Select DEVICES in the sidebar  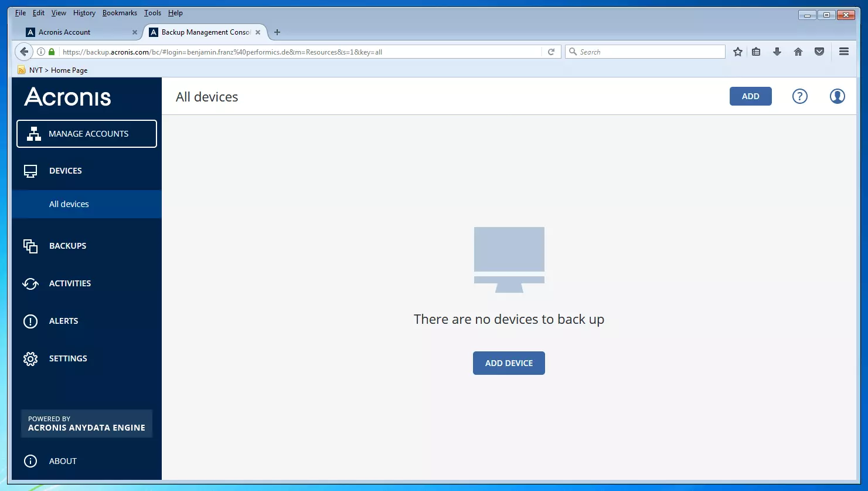87,171
